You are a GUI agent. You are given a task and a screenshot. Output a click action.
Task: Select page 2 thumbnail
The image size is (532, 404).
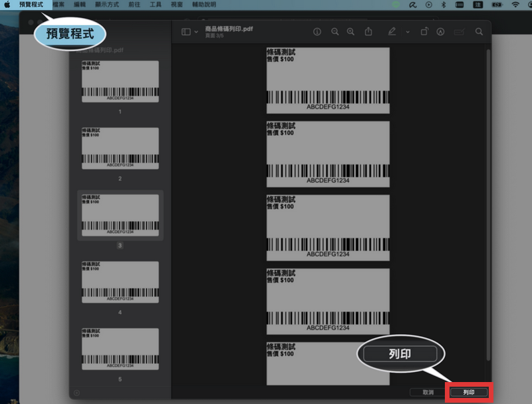(120, 148)
